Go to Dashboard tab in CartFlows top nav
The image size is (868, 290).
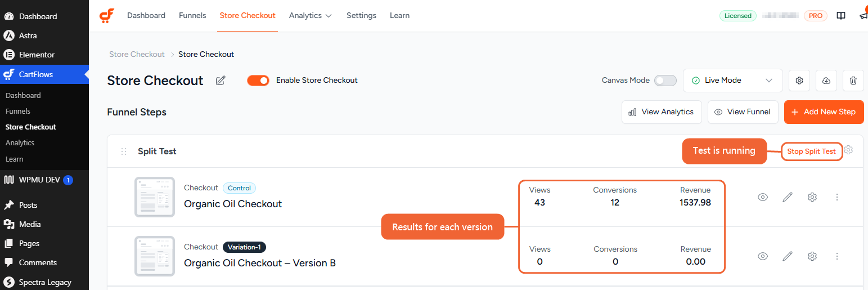pos(146,16)
